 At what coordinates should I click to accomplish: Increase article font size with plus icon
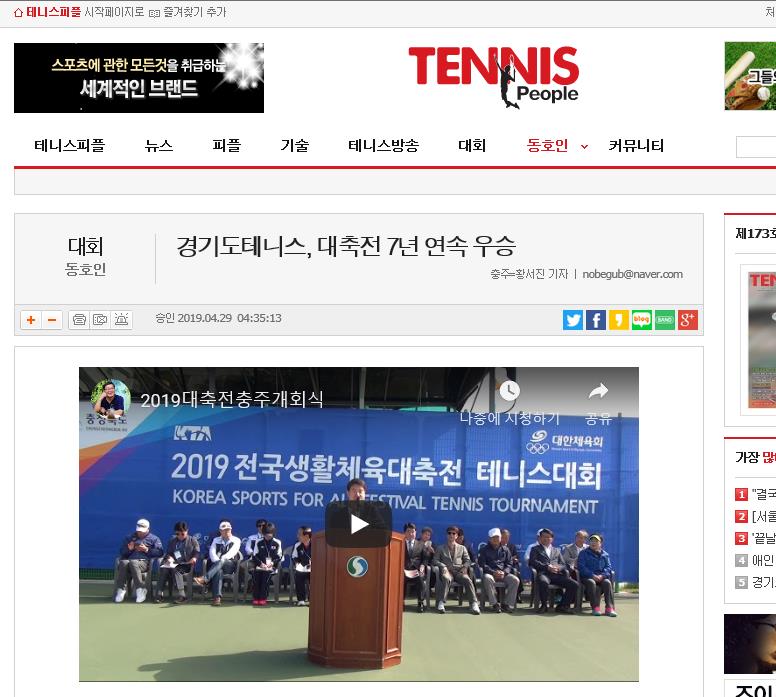(31, 320)
